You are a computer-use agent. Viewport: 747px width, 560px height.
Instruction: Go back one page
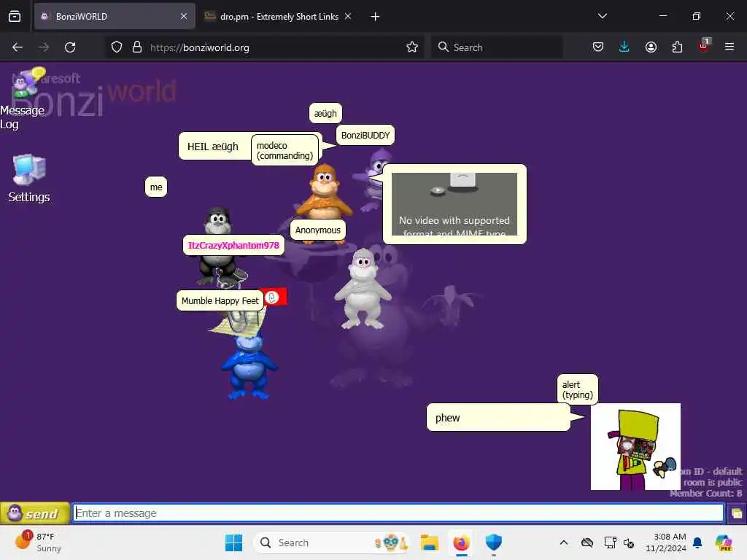18,47
